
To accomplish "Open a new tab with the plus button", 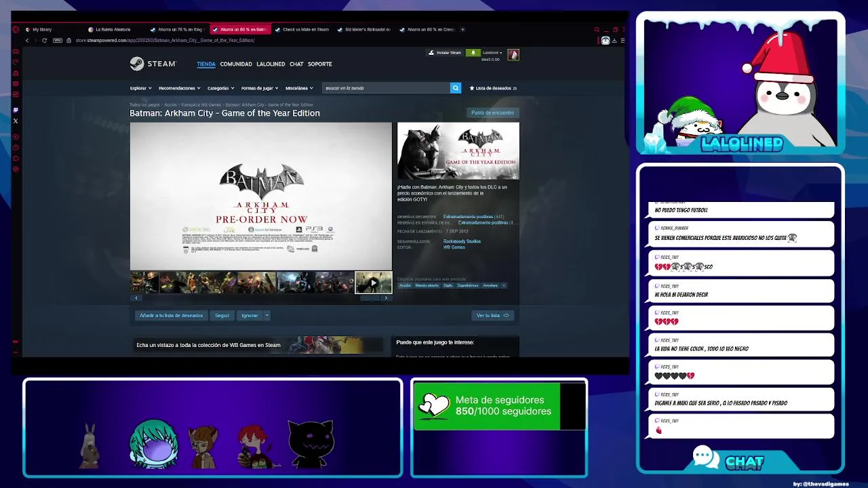I will [462, 29].
